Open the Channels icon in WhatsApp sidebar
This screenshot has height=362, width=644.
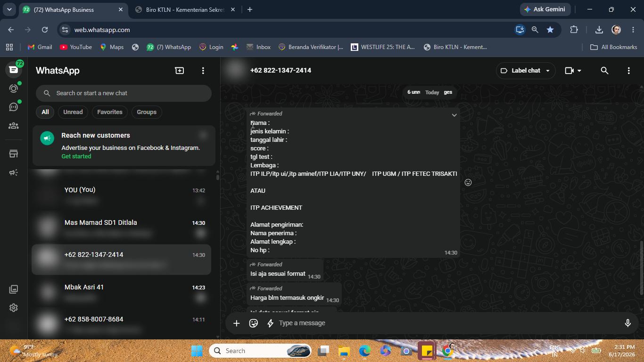coord(14,107)
